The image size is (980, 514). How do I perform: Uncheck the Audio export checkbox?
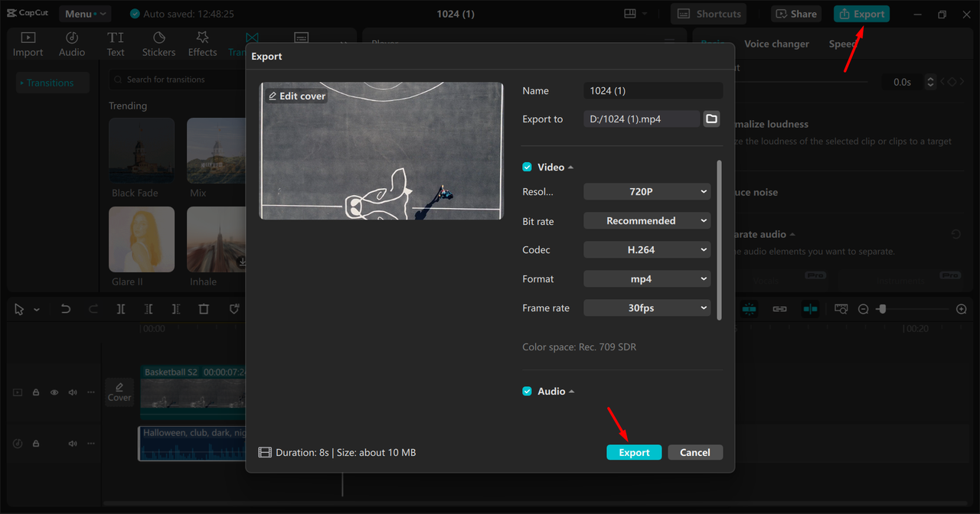pyautogui.click(x=527, y=391)
